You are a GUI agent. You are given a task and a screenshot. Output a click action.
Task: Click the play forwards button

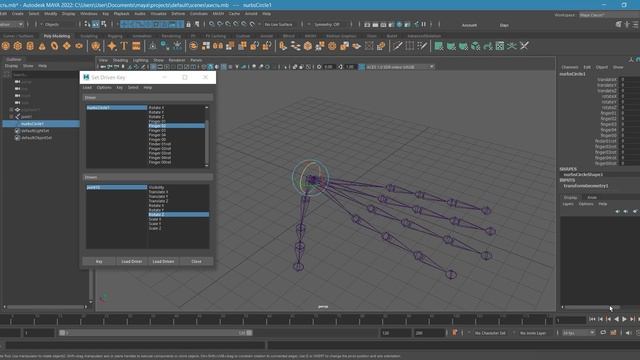click(624, 319)
